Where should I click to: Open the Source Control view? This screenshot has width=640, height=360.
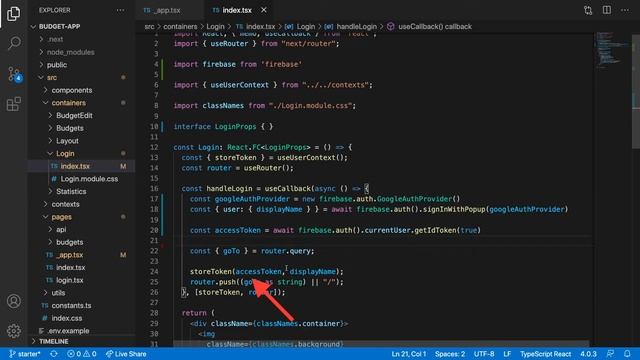(x=15, y=74)
